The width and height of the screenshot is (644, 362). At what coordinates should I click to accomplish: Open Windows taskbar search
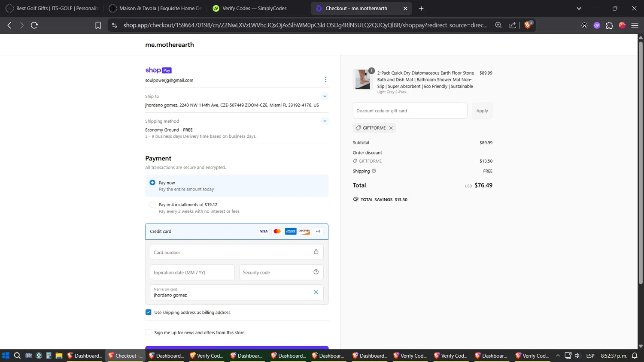[17, 356]
